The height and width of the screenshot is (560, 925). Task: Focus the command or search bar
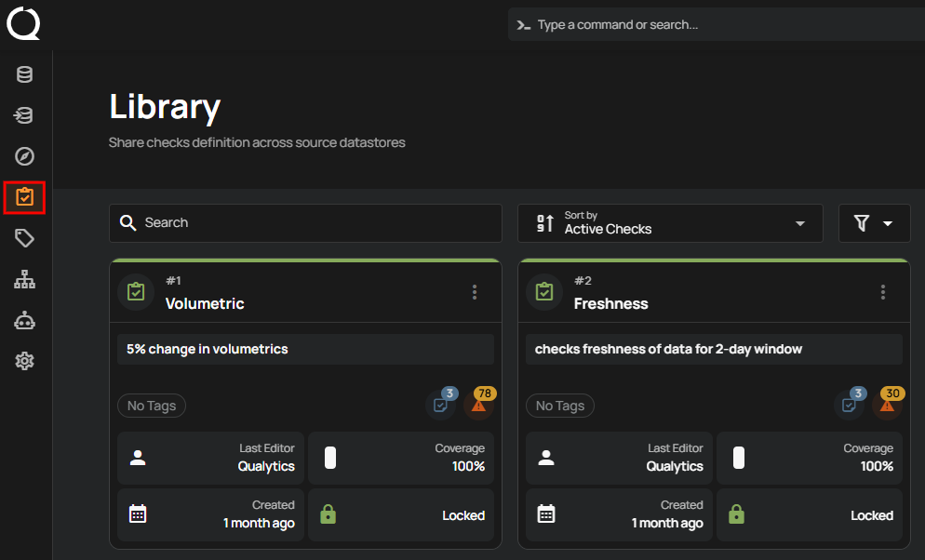[x=717, y=25]
